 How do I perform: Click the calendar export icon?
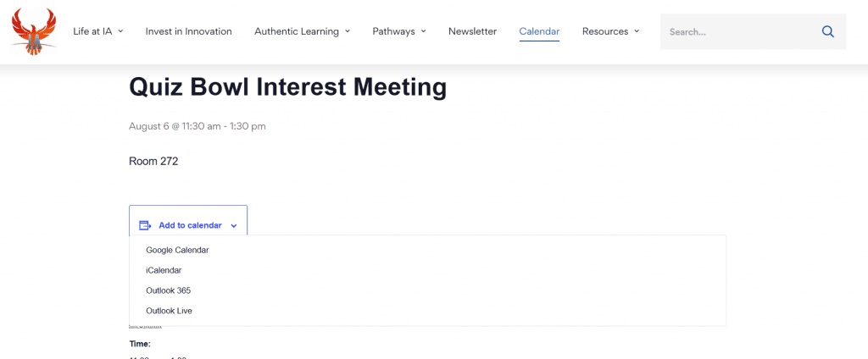(x=145, y=225)
